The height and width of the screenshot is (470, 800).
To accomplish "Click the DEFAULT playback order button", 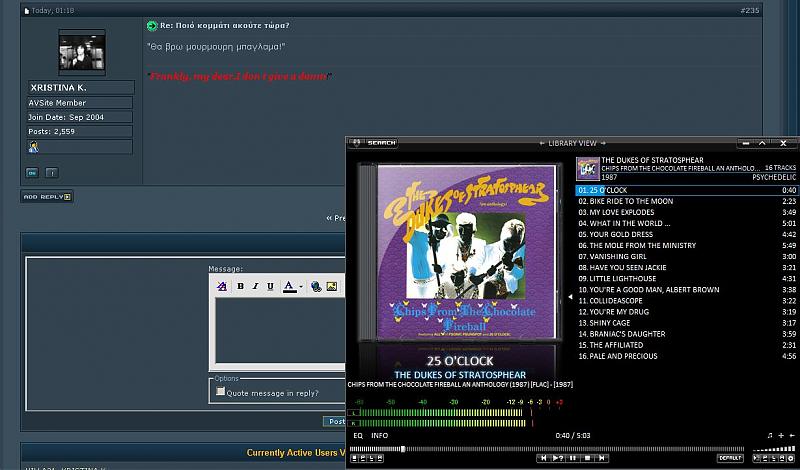I will (730, 458).
